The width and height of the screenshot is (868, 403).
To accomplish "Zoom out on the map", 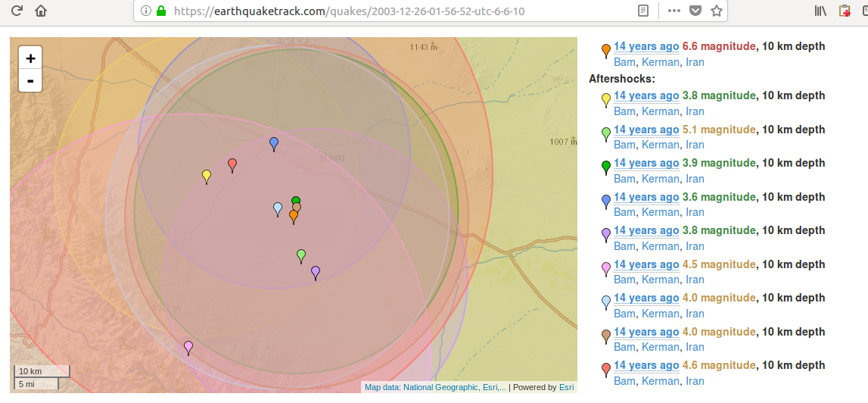I will pos(30,80).
